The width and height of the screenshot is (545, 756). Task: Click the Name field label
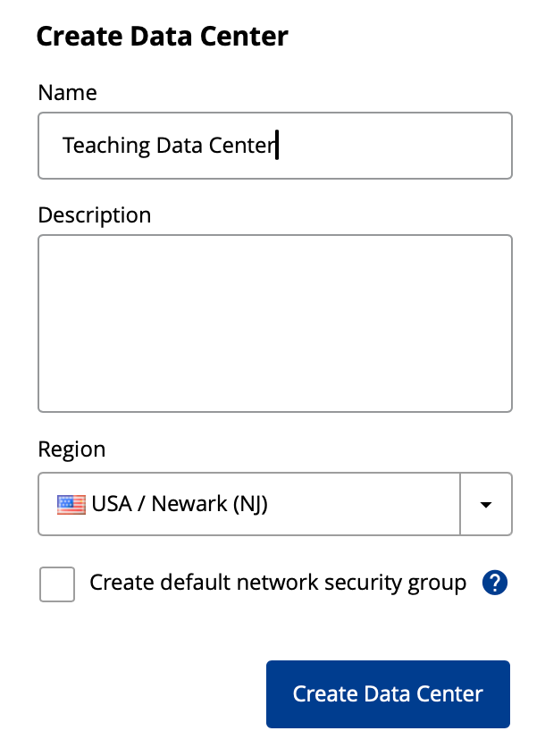68,92
